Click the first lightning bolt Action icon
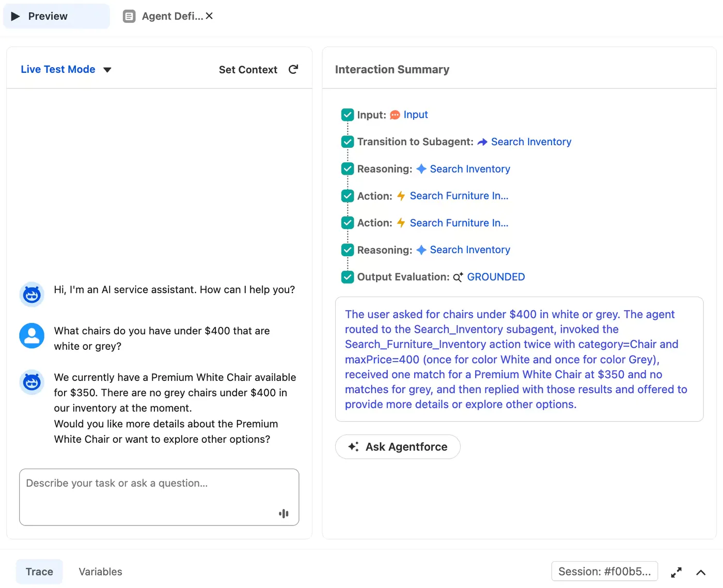This screenshot has height=588, width=723. pos(401,196)
